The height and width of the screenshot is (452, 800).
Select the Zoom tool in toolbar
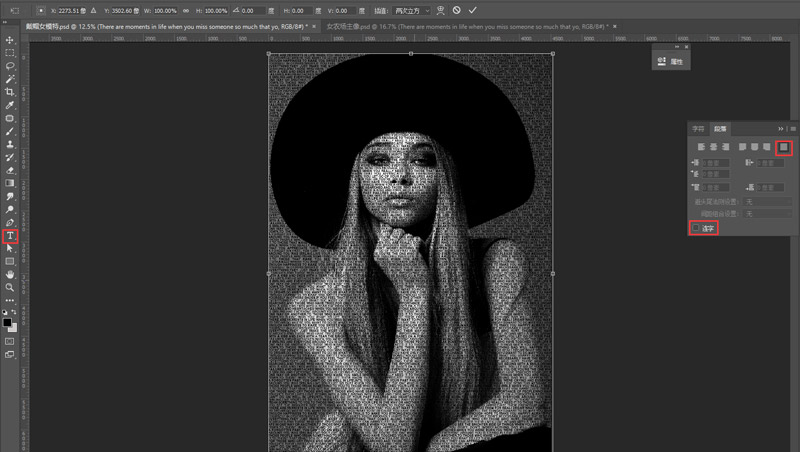pos(10,287)
